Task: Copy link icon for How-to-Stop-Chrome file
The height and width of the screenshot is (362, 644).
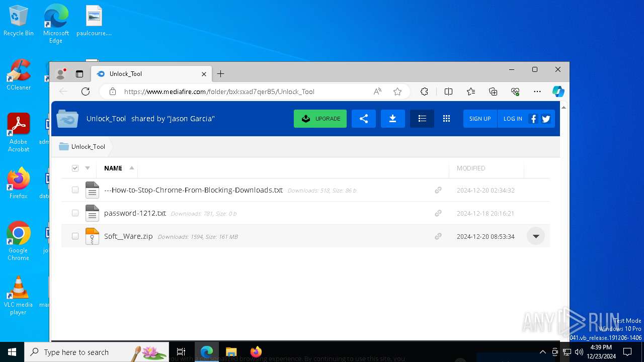Action: 438,190
